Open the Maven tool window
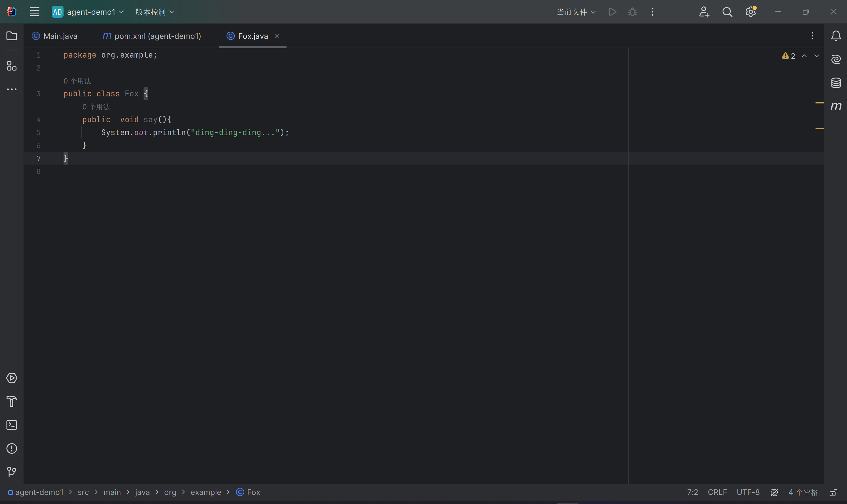The image size is (847, 504). click(x=836, y=106)
